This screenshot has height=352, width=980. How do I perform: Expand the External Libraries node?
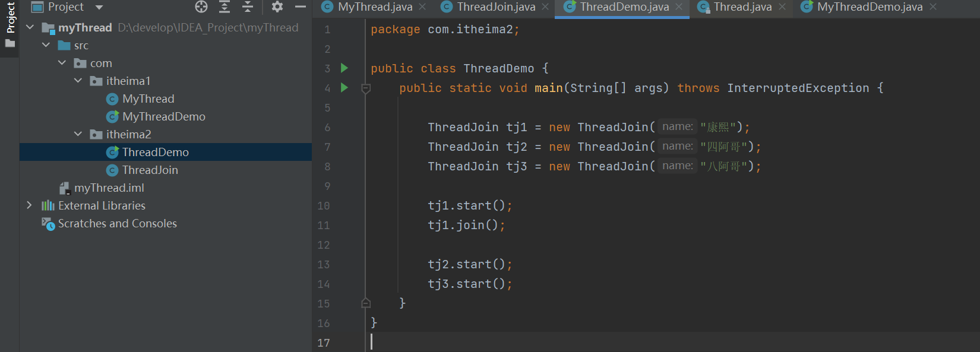pos(30,205)
